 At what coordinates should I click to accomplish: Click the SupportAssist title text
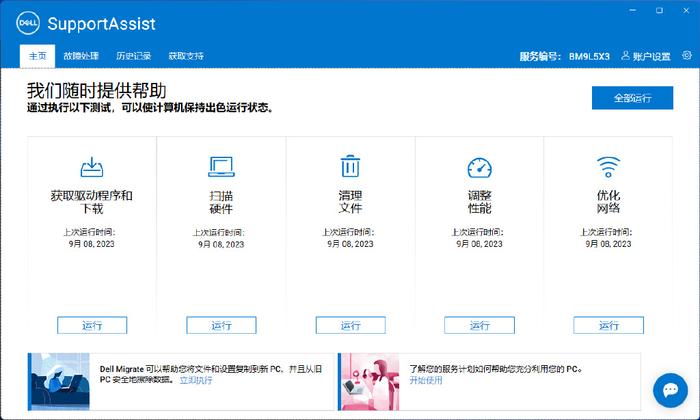tap(101, 24)
